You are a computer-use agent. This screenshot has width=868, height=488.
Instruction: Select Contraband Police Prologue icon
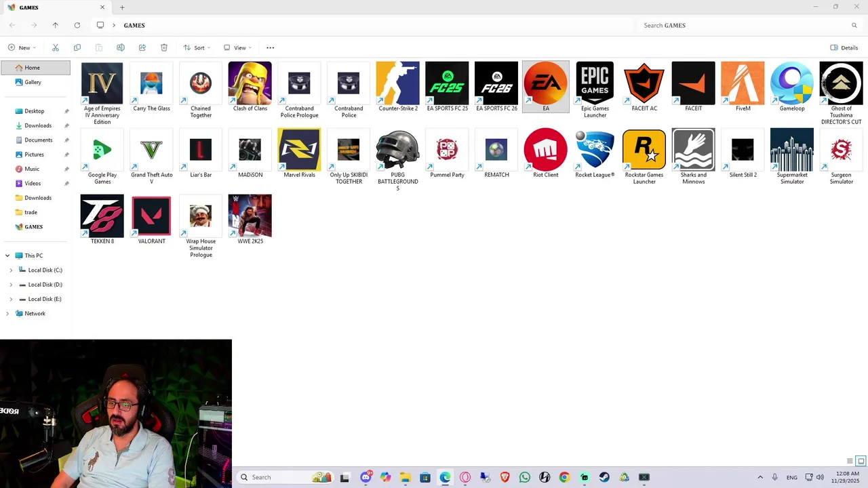click(x=299, y=83)
